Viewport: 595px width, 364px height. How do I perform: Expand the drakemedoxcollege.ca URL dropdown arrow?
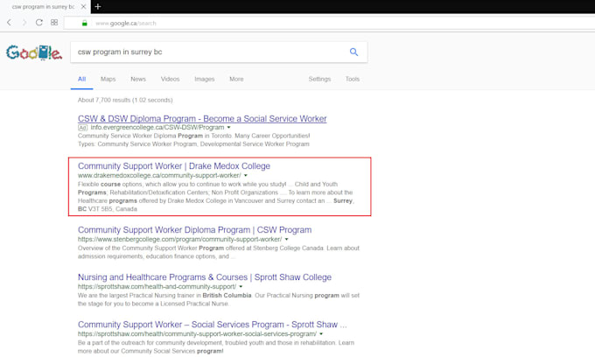tap(246, 175)
